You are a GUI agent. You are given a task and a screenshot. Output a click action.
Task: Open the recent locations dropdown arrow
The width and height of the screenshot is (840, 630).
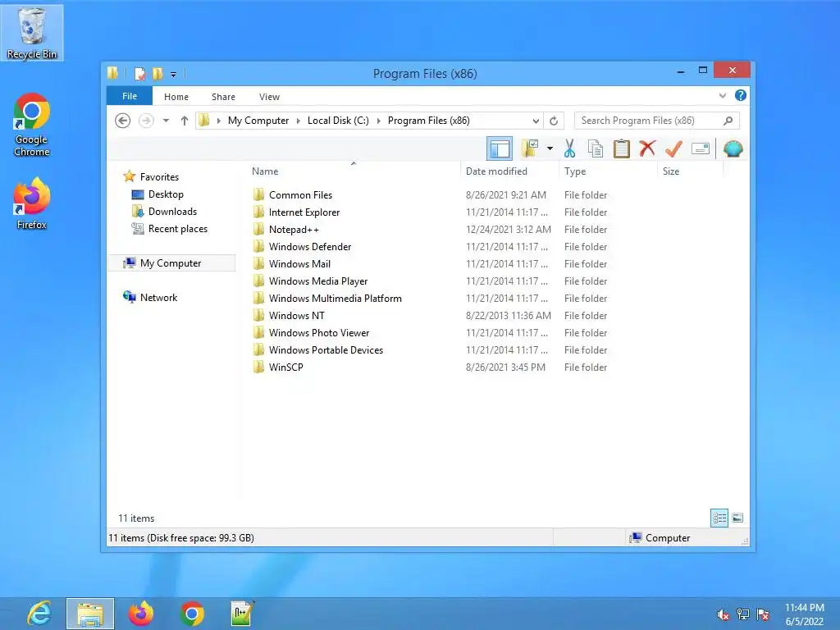166,121
